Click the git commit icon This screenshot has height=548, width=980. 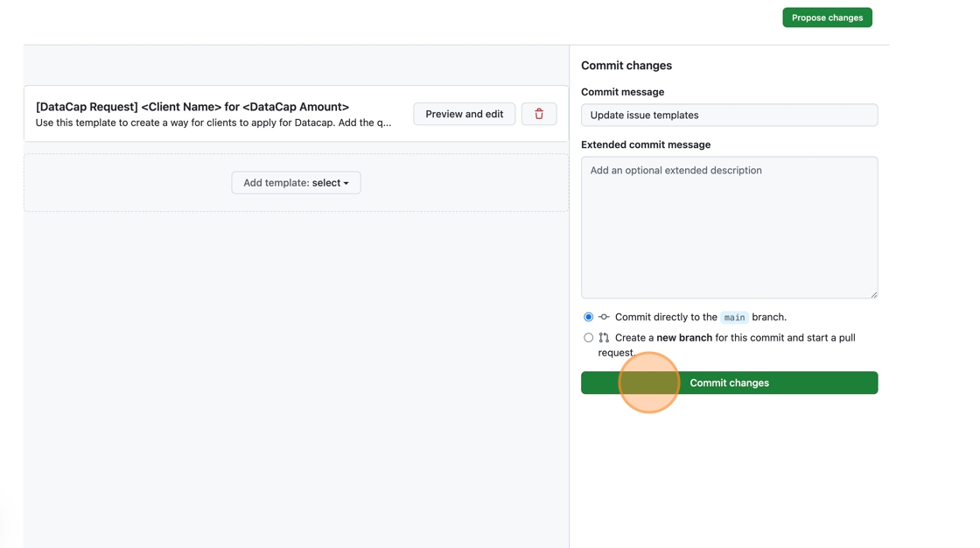tap(604, 317)
